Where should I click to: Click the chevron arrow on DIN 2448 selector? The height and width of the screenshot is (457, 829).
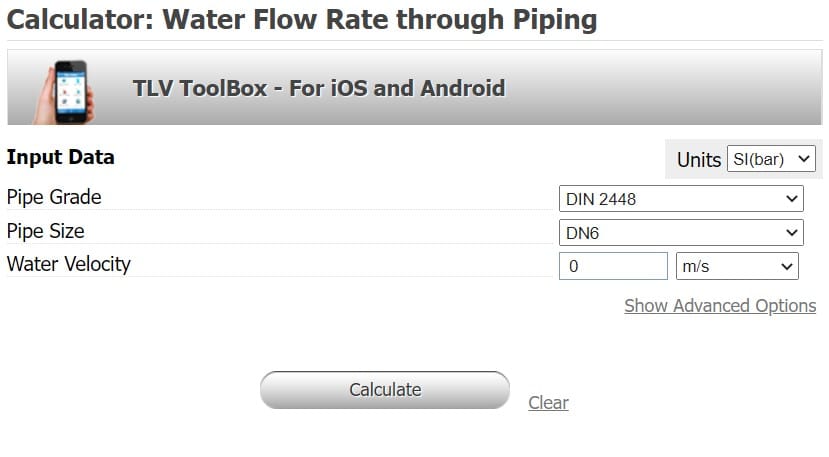pyautogui.click(x=791, y=199)
